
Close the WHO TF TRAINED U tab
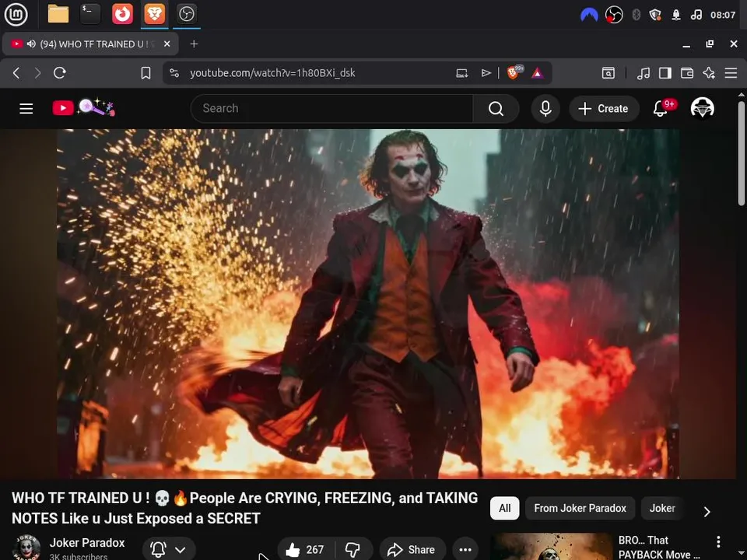click(x=167, y=44)
